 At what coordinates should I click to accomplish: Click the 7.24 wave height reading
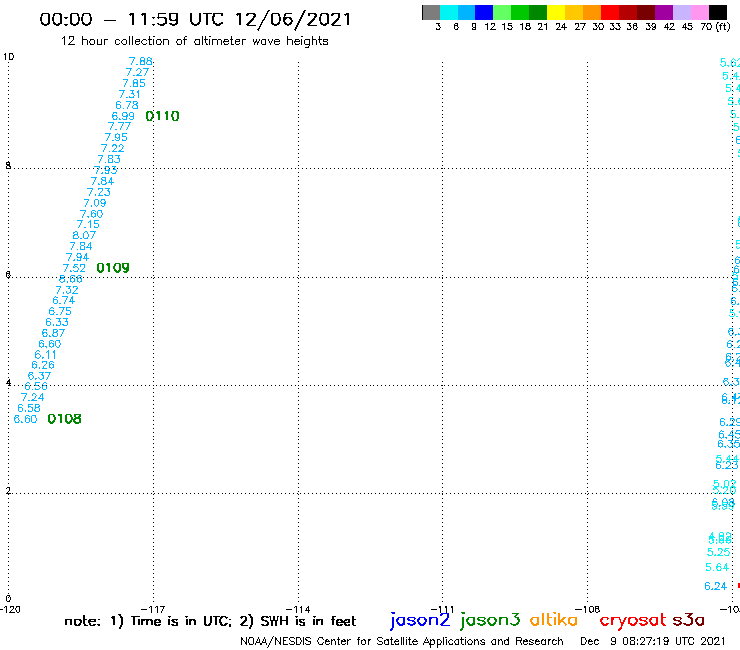click(32, 397)
